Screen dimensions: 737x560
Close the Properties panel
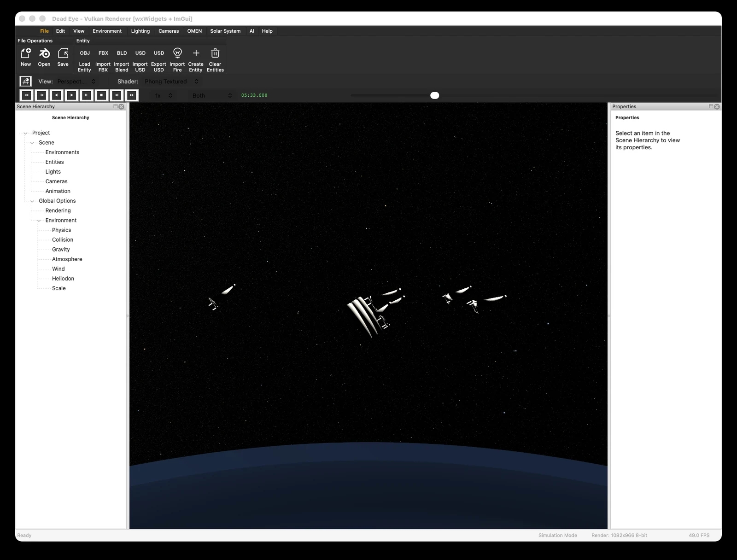point(717,106)
